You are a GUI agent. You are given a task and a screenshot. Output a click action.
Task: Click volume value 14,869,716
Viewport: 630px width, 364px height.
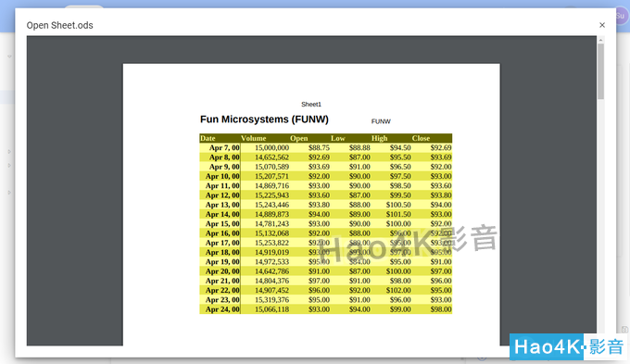[x=271, y=186]
